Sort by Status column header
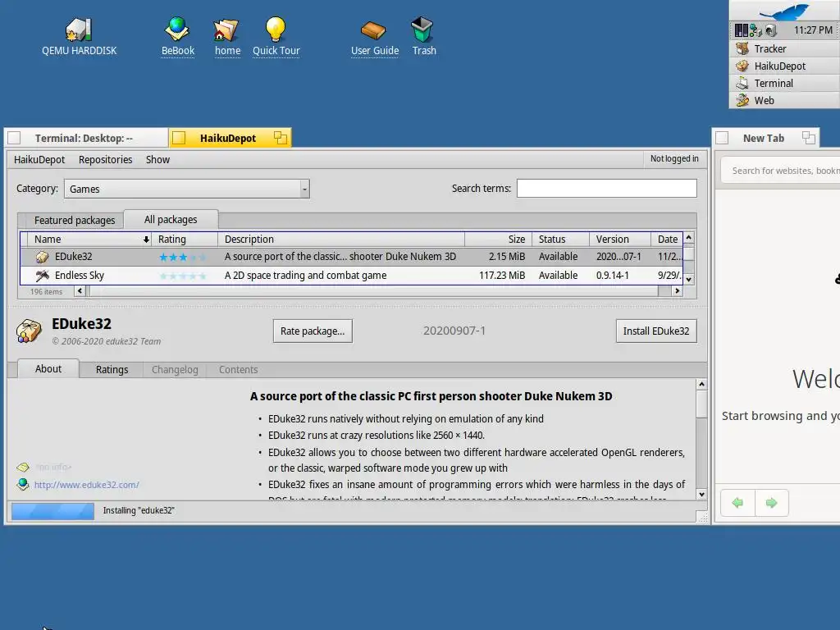The image size is (840, 630). coord(560,240)
